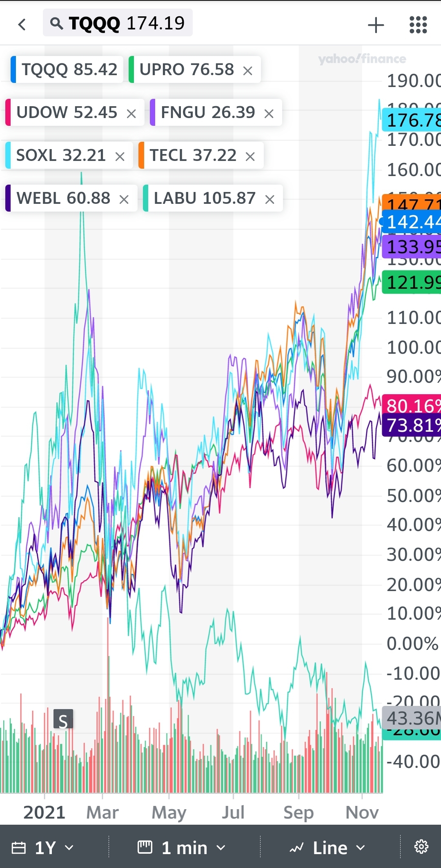The height and width of the screenshot is (868, 441).
Task: Remove the FNGU comparison
Action: pyautogui.click(x=269, y=114)
